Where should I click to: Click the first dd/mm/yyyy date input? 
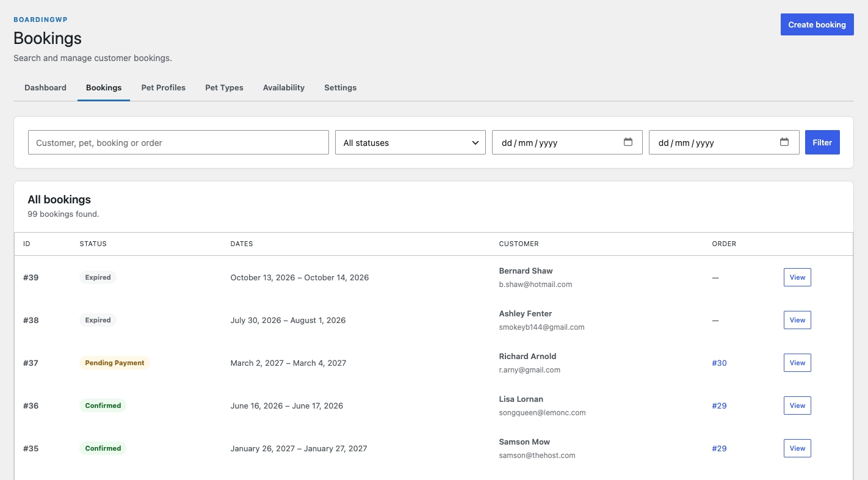[567, 142]
